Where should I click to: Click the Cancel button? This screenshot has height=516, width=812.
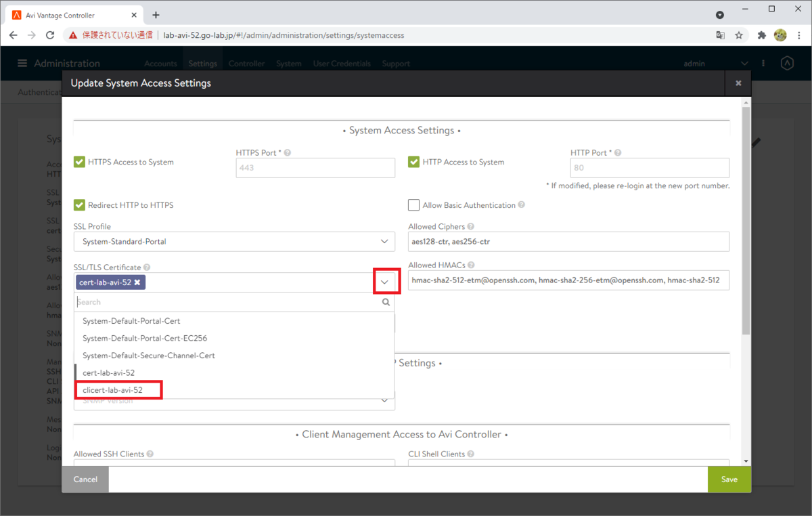[x=85, y=479]
